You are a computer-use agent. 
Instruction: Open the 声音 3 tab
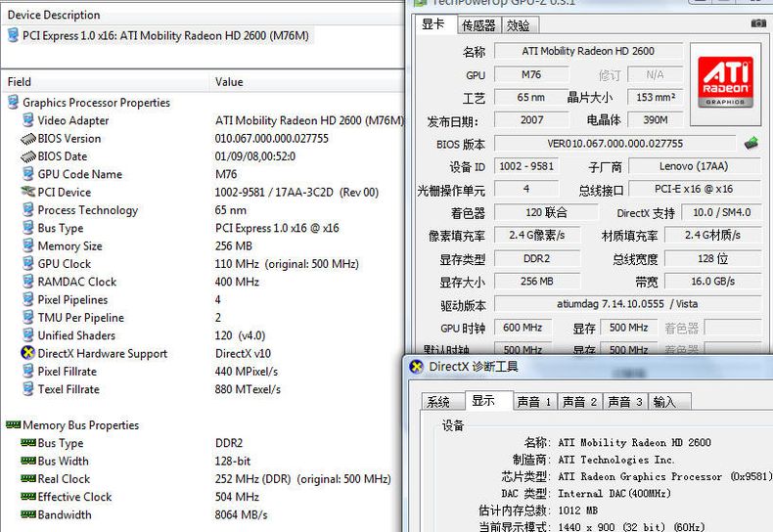tap(625, 402)
